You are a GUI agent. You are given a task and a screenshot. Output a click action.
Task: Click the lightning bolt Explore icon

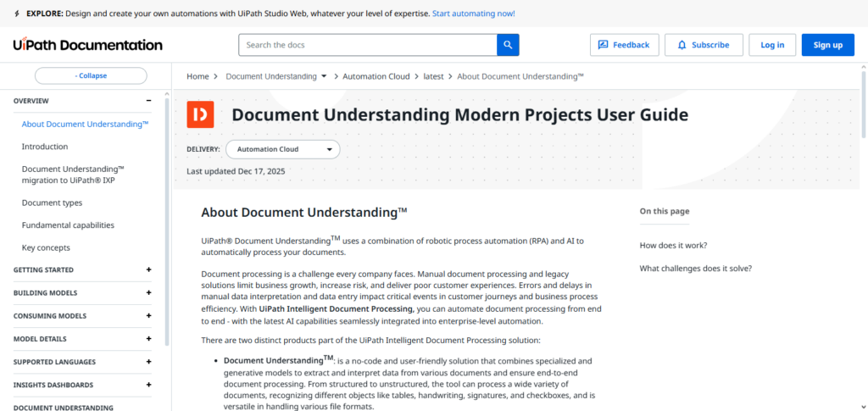click(x=17, y=14)
